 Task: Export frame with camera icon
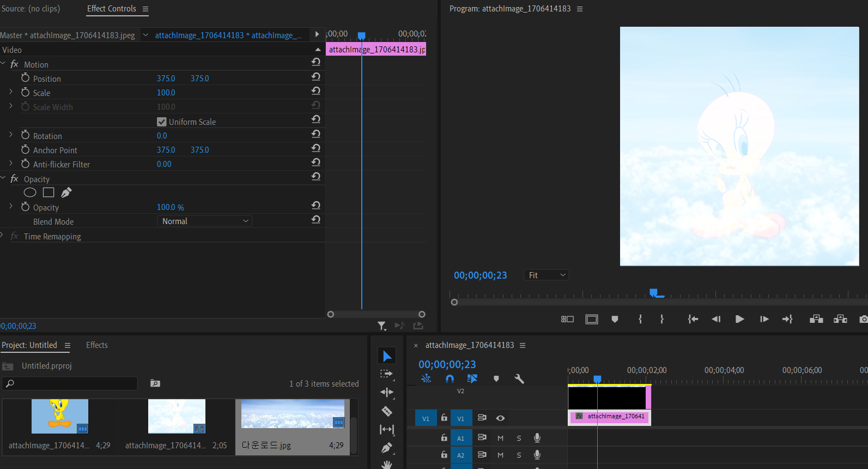click(x=863, y=319)
